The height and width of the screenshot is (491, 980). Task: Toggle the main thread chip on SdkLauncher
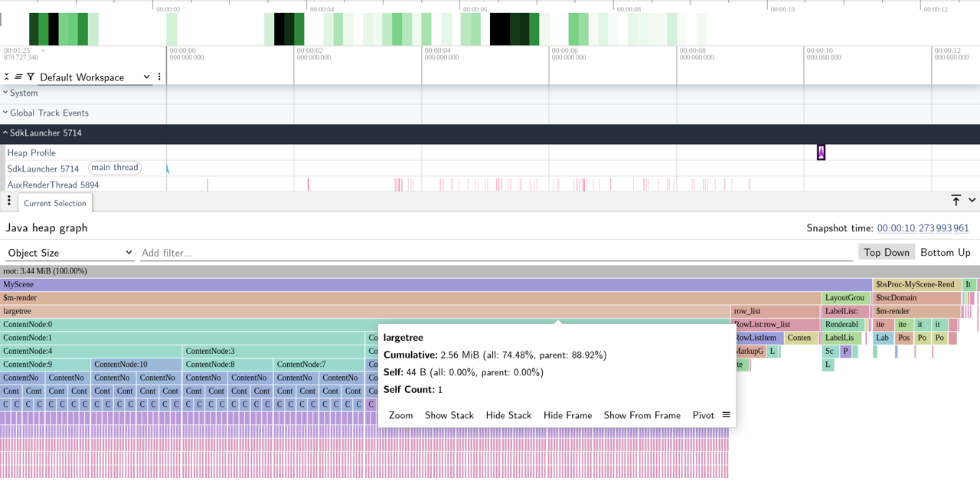114,168
